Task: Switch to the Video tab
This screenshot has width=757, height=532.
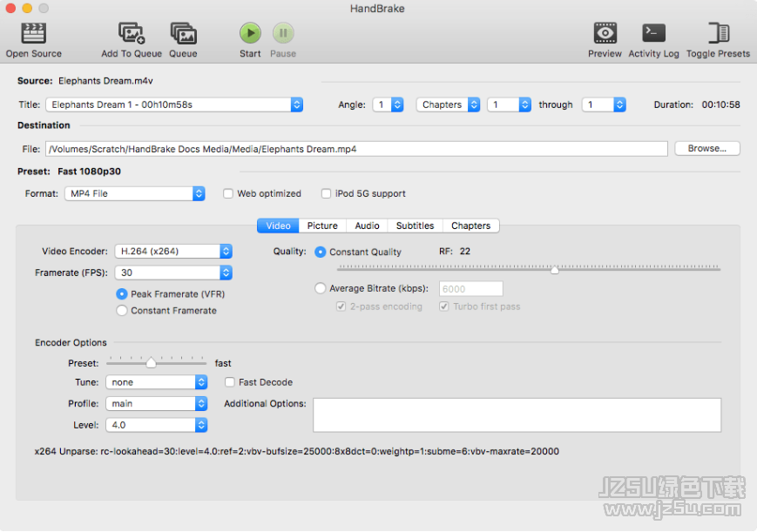Action: point(278,226)
